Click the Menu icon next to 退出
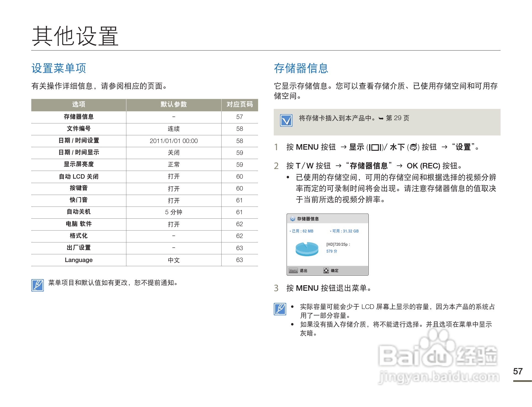The height and width of the screenshot is (407, 532). [293, 271]
